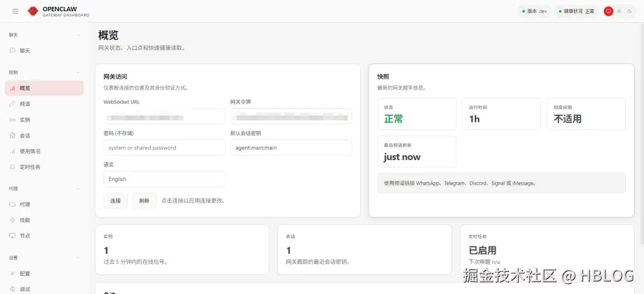
Task: Click the red OpenClaw logo icon
Action: tap(33, 11)
